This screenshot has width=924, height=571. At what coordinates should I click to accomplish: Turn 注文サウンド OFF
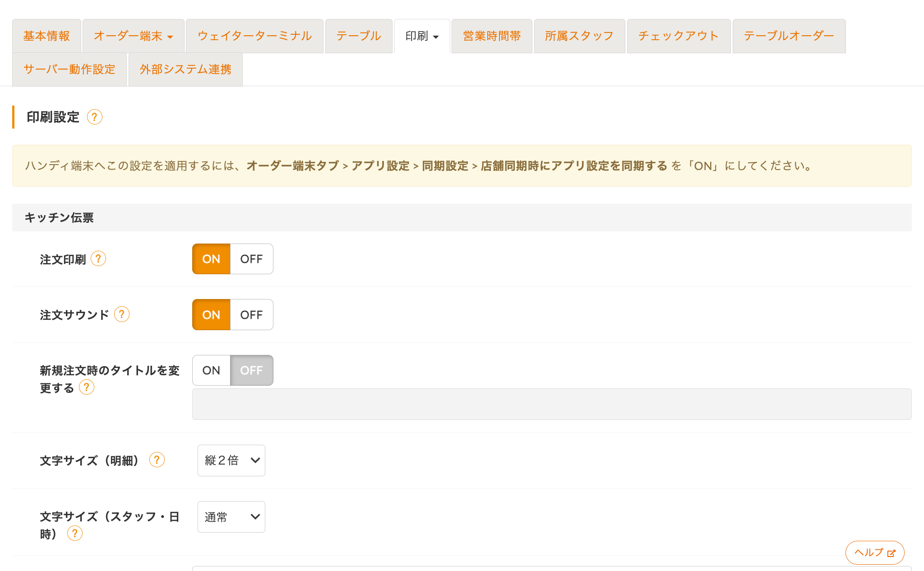[251, 315]
